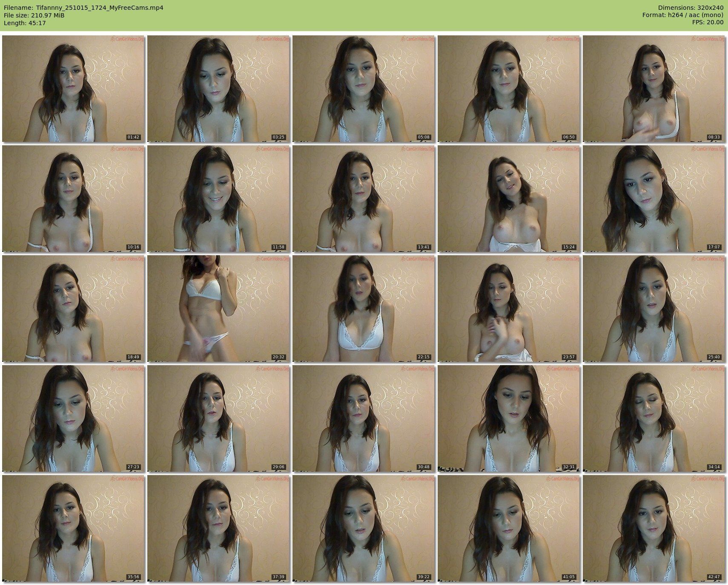Image resolution: width=728 pixels, height=585 pixels.
Task: Choose the thumbnail stamped 25:40
Action: pyautogui.click(x=654, y=308)
